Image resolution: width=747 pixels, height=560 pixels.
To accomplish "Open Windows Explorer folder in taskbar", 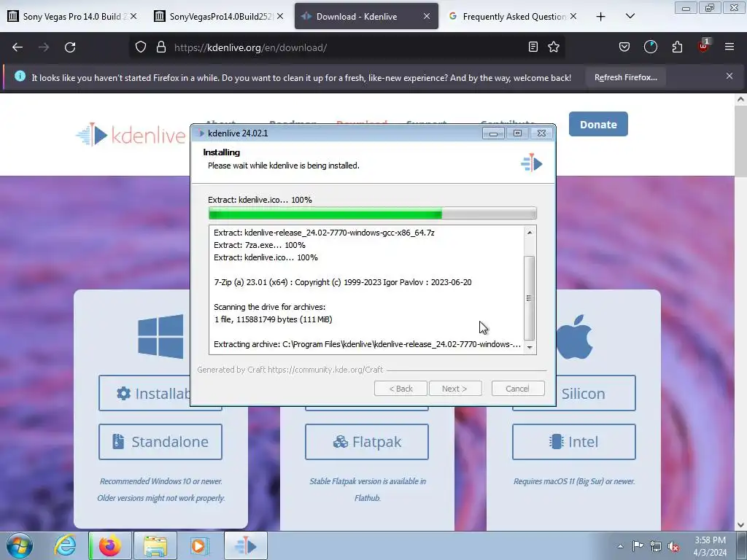I will coord(155,545).
